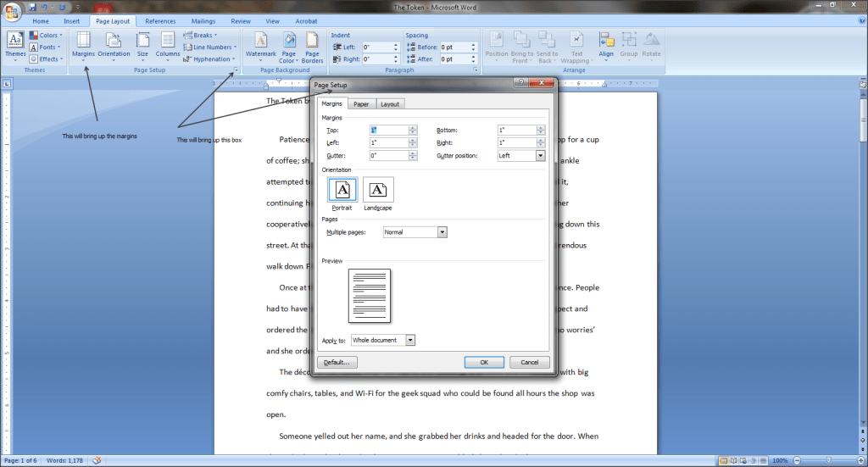
Task: Open the Line Numbers dropdown
Action: tap(211, 47)
